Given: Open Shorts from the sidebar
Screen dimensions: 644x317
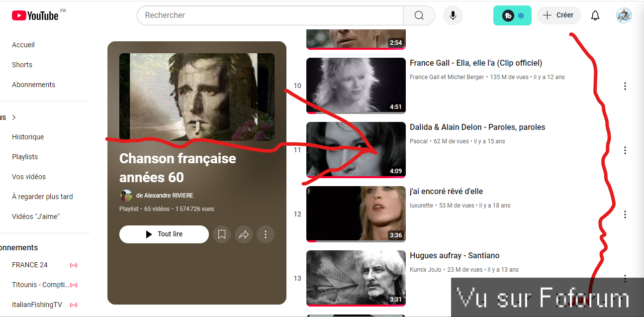Looking at the screenshot, I should coord(22,65).
